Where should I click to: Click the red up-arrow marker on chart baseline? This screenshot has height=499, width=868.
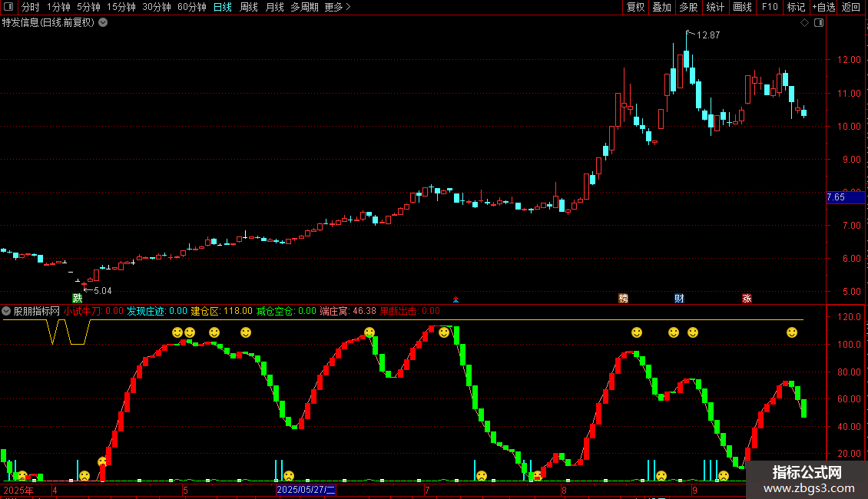[456, 299]
